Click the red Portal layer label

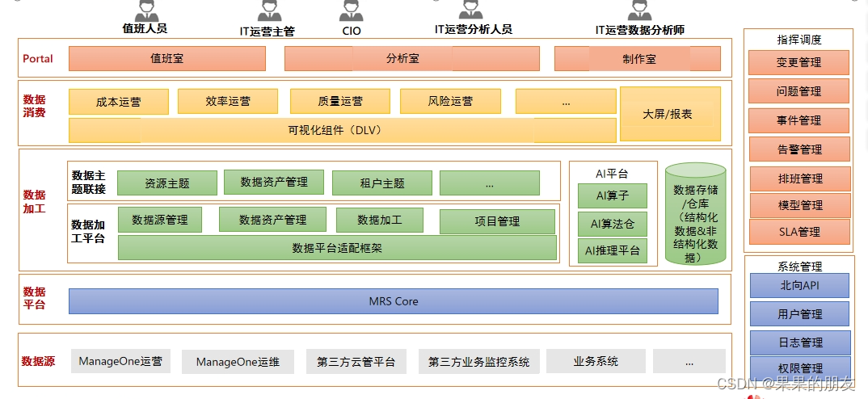[38, 59]
